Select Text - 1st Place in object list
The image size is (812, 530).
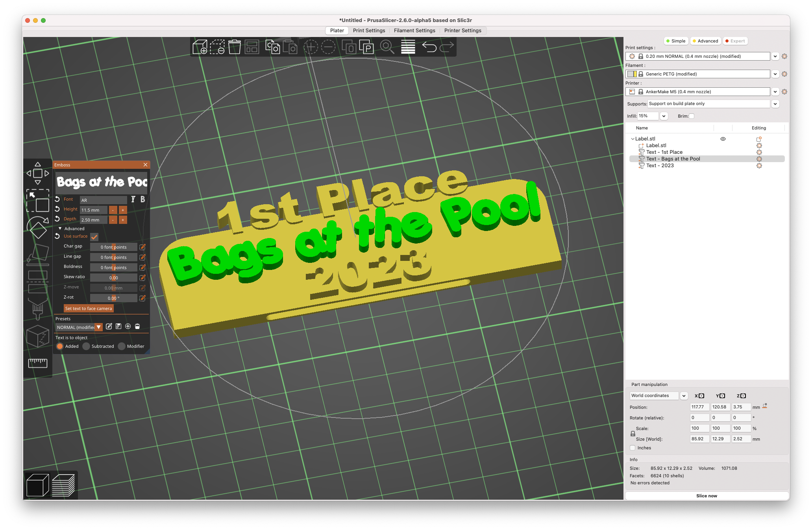coord(664,152)
